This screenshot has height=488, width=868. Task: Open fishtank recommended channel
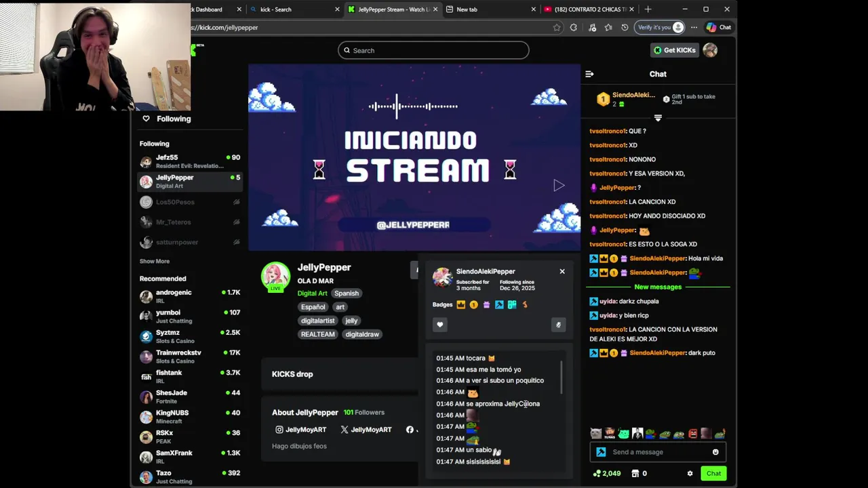(x=190, y=376)
